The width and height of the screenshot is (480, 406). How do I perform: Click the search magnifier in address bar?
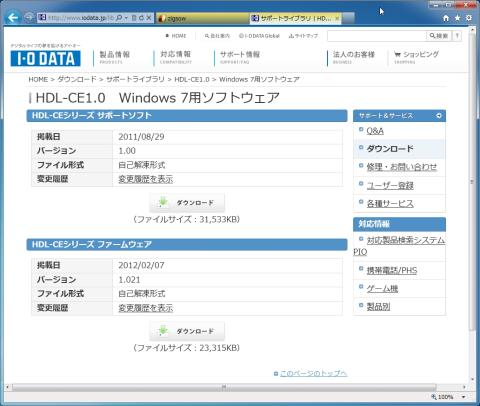119,18
